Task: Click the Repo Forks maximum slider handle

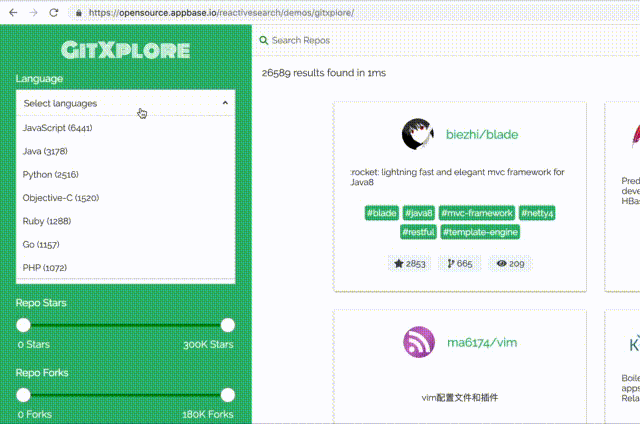Action: coord(228,395)
